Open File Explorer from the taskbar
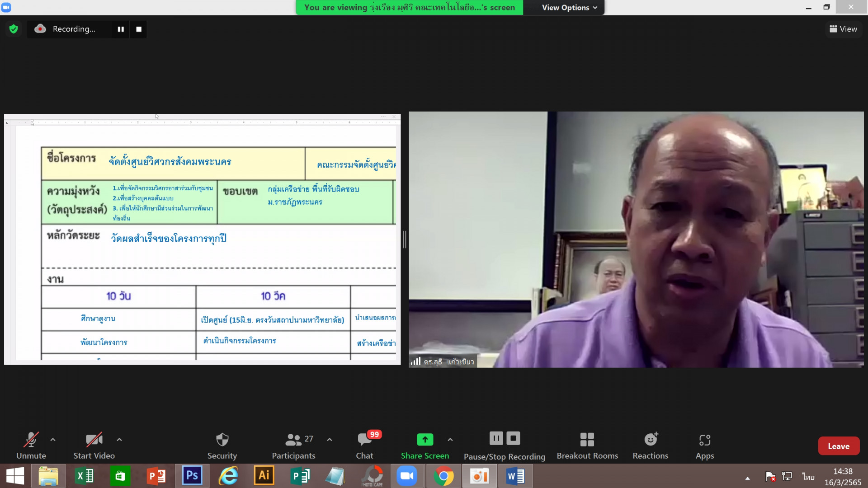The height and width of the screenshot is (488, 868). click(x=48, y=476)
